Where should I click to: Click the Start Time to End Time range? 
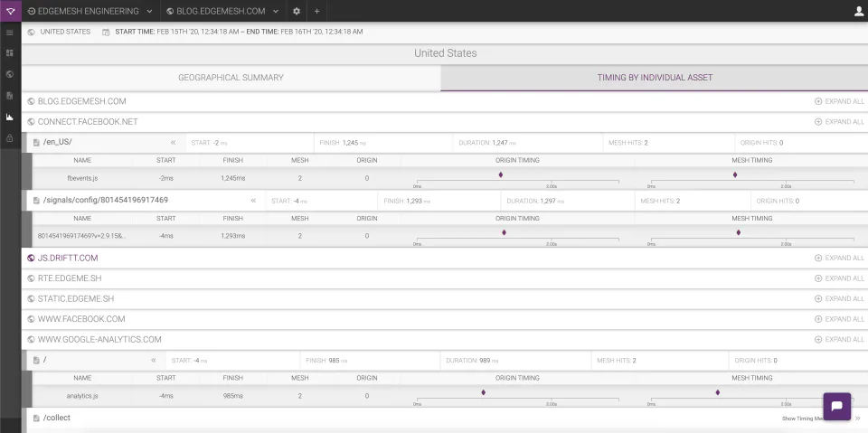[x=239, y=32]
